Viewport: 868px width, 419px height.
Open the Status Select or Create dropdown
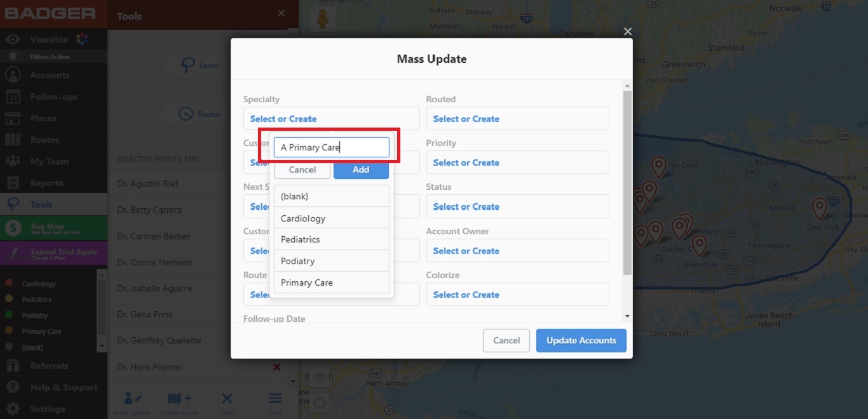pyautogui.click(x=517, y=206)
